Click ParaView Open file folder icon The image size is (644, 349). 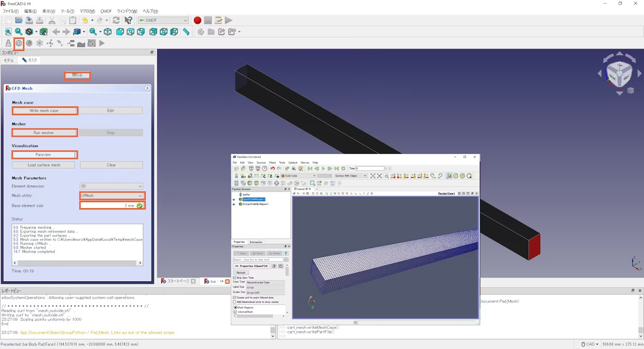[x=236, y=169]
